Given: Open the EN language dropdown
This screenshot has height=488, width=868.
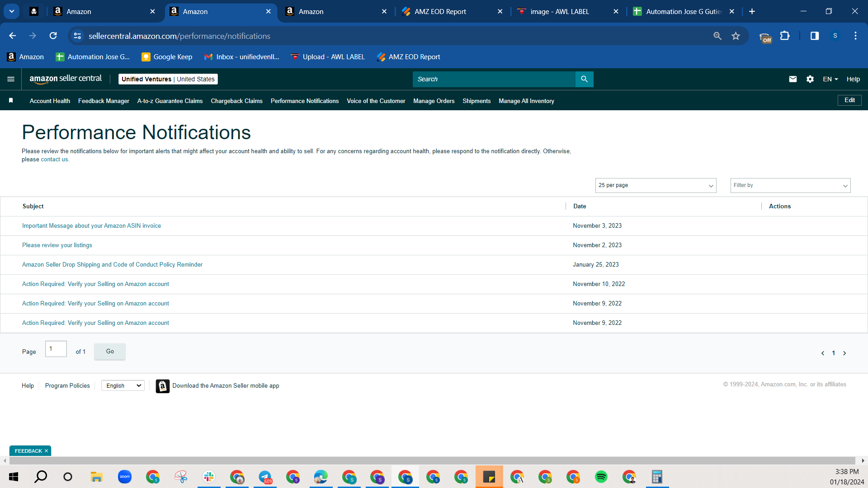Looking at the screenshot, I should pyautogui.click(x=830, y=79).
